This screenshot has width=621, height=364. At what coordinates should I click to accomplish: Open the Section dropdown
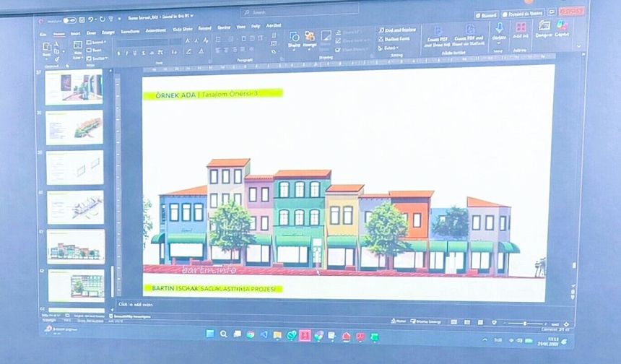click(x=97, y=58)
